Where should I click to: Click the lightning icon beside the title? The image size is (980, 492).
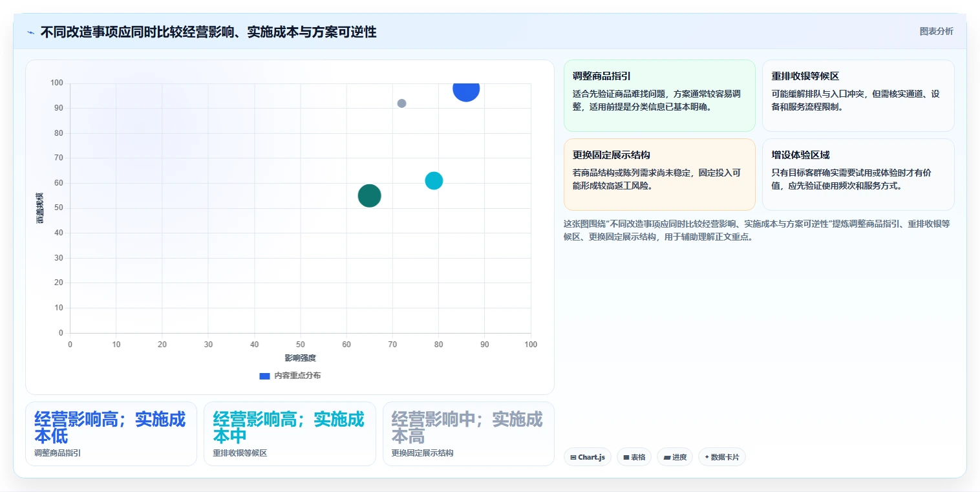[31, 32]
